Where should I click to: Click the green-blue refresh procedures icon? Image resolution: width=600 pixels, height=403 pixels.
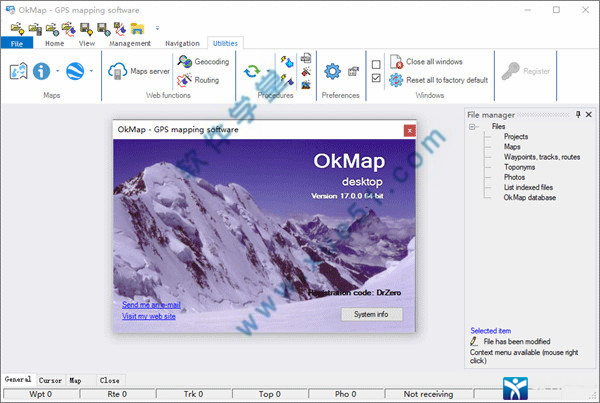click(x=252, y=71)
